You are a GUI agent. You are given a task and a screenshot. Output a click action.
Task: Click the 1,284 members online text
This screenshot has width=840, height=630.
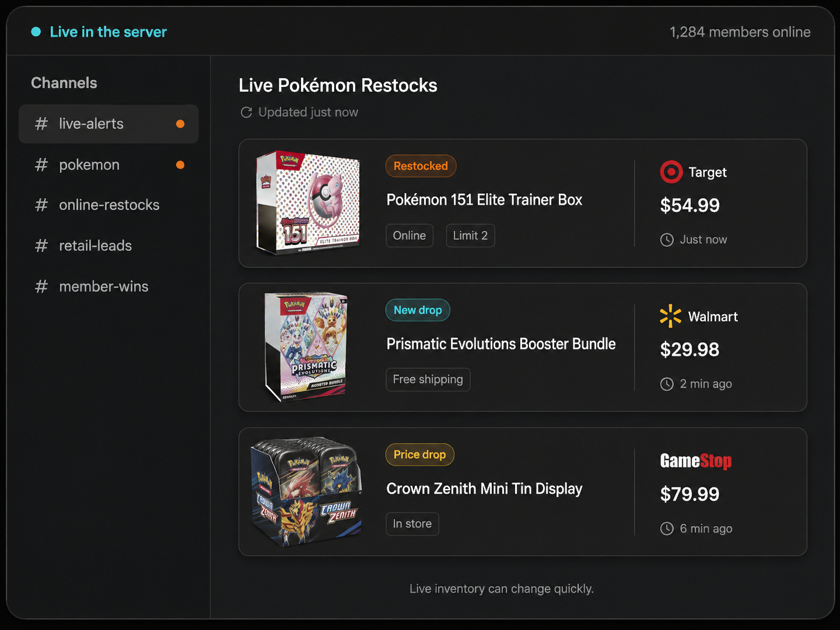pos(740,32)
